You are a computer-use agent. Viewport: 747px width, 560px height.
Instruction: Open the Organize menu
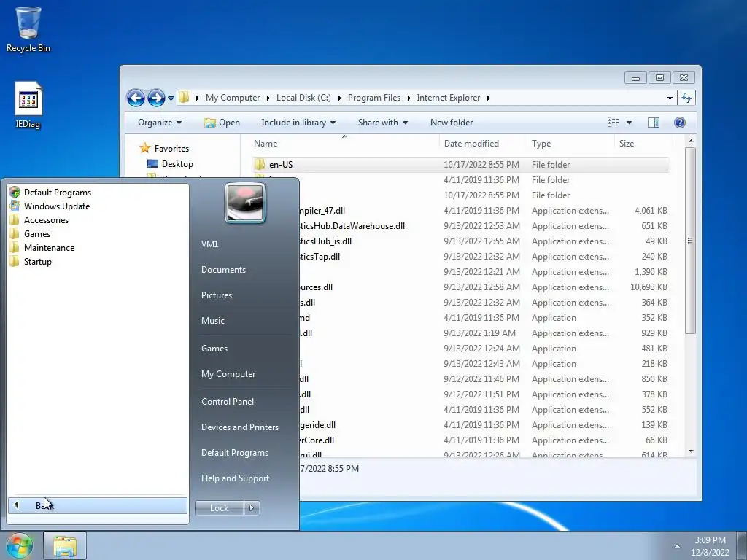[x=160, y=122]
